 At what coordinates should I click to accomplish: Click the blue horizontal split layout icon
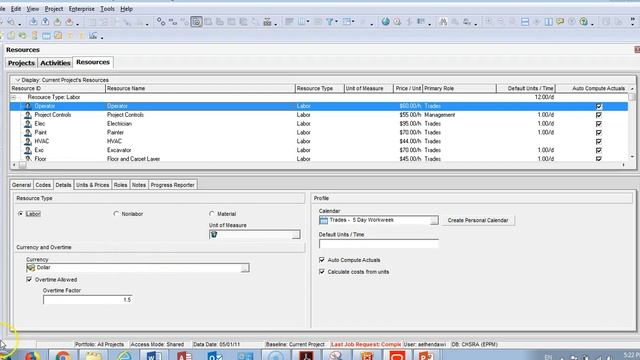click(x=525, y=22)
